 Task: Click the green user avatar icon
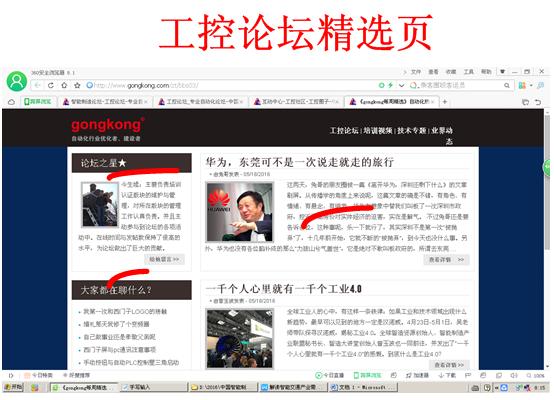coord(17,81)
